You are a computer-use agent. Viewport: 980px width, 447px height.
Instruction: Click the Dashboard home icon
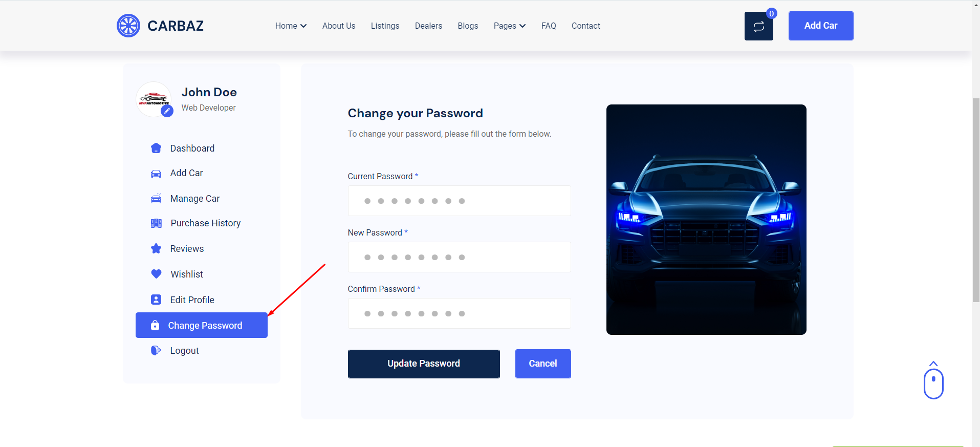156,148
